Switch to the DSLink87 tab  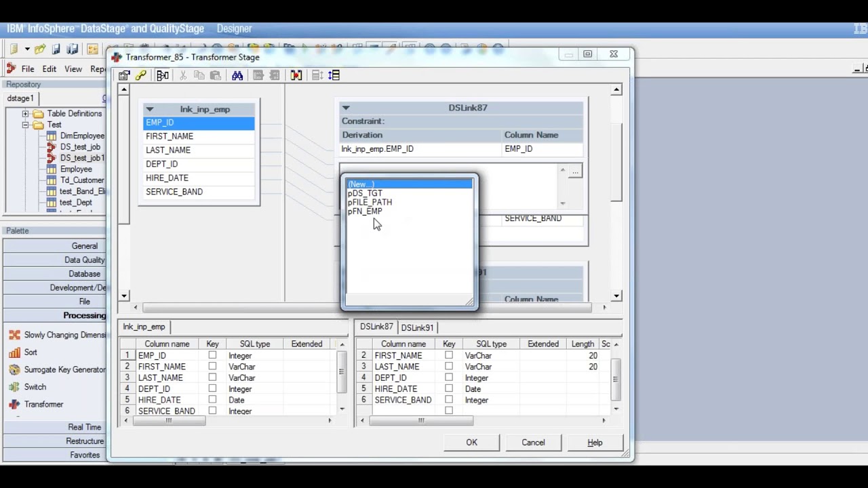376,327
